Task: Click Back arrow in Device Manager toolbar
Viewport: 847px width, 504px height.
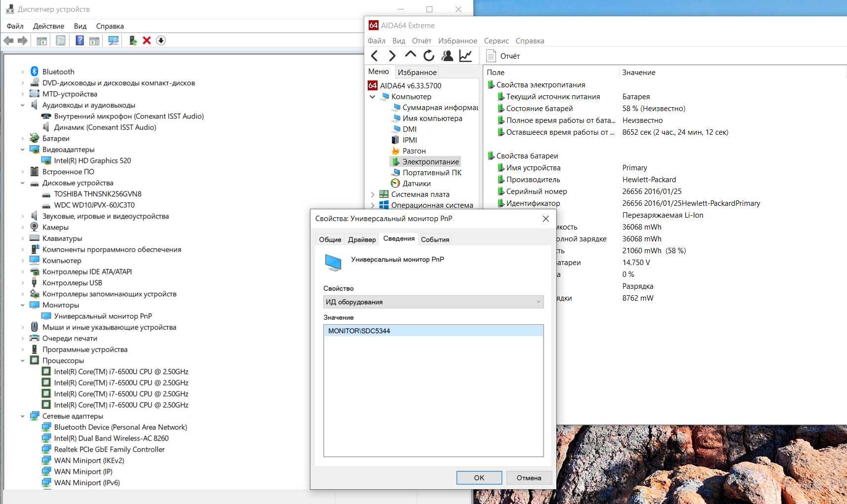Action: (8, 40)
